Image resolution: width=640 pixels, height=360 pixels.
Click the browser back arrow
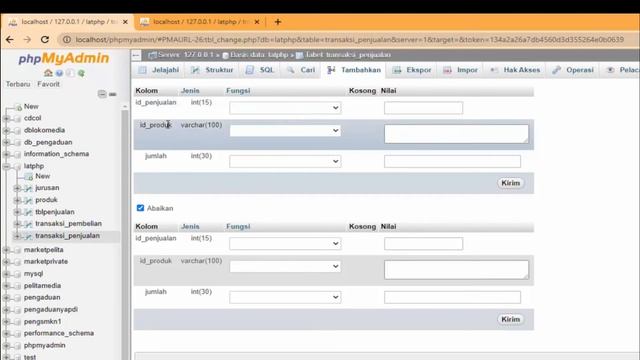tap(10, 40)
